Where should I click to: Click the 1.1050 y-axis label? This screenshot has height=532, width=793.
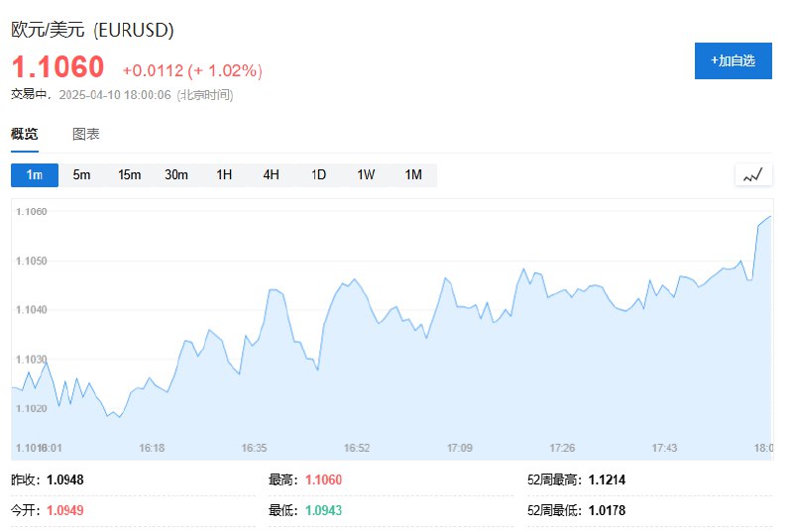[32, 261]
